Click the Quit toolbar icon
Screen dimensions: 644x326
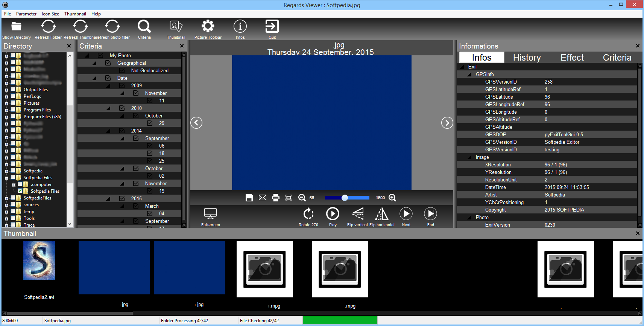(x=272, y=26)
